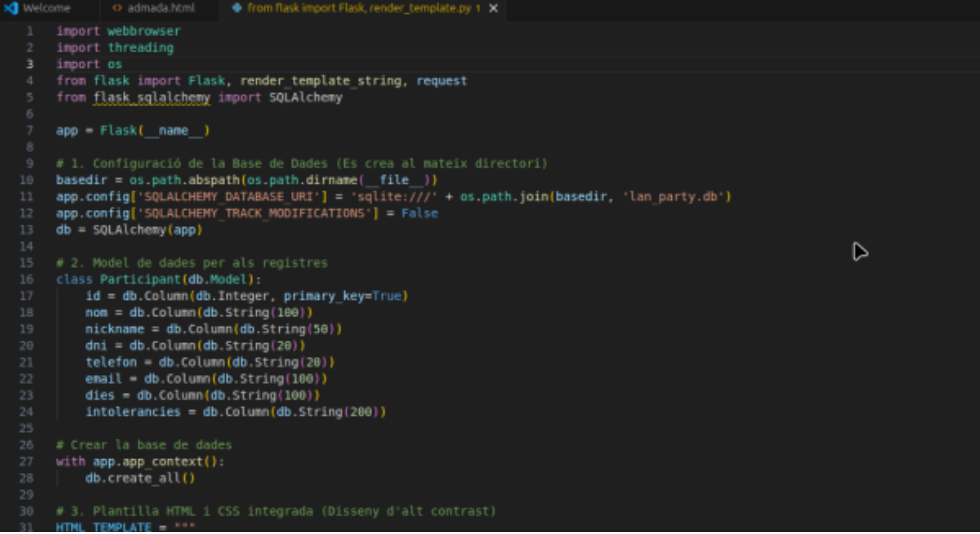Click the Python file icon on active tab

(236, 8)
